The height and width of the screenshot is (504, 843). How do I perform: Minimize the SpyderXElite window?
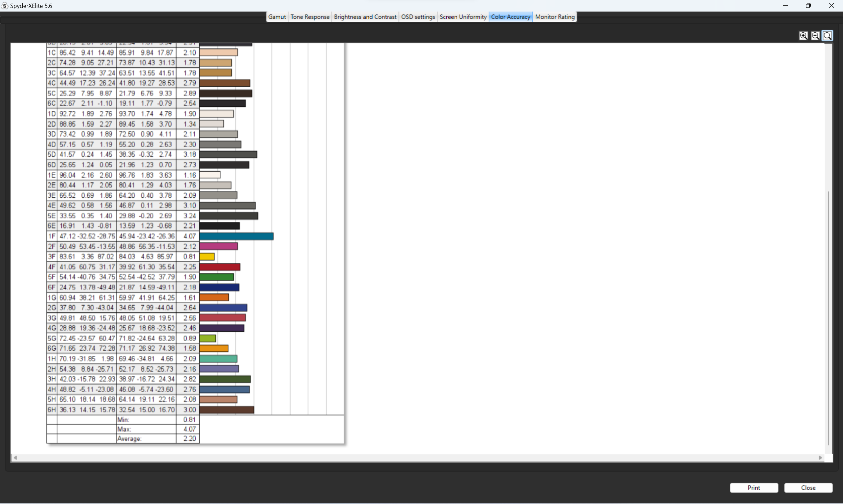click(x=785, y=5)
